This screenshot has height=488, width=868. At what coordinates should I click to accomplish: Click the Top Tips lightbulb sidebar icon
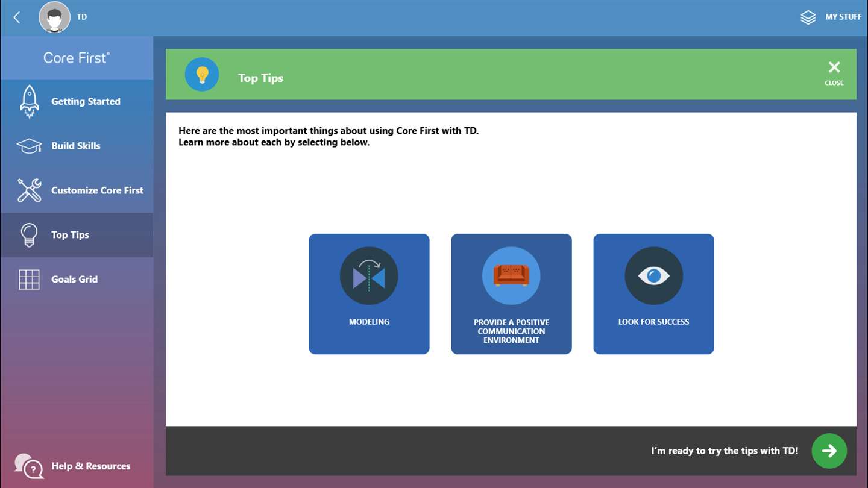pos(29,235)
